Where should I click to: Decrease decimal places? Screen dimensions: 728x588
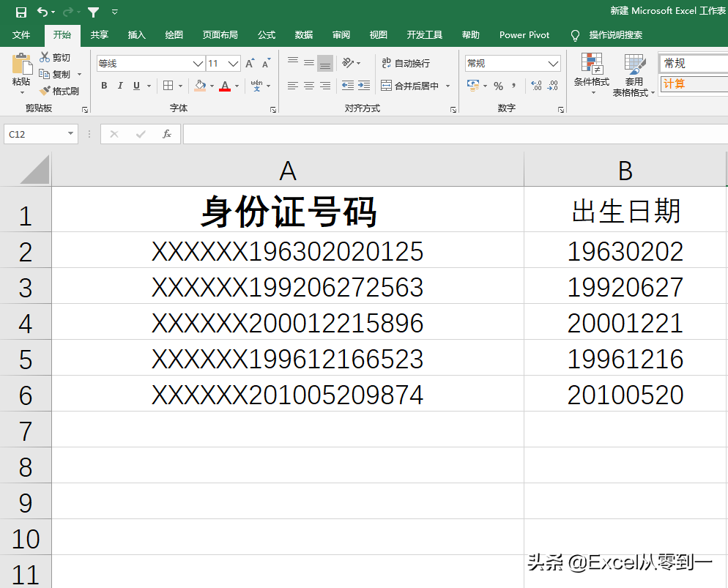[553, 86]
